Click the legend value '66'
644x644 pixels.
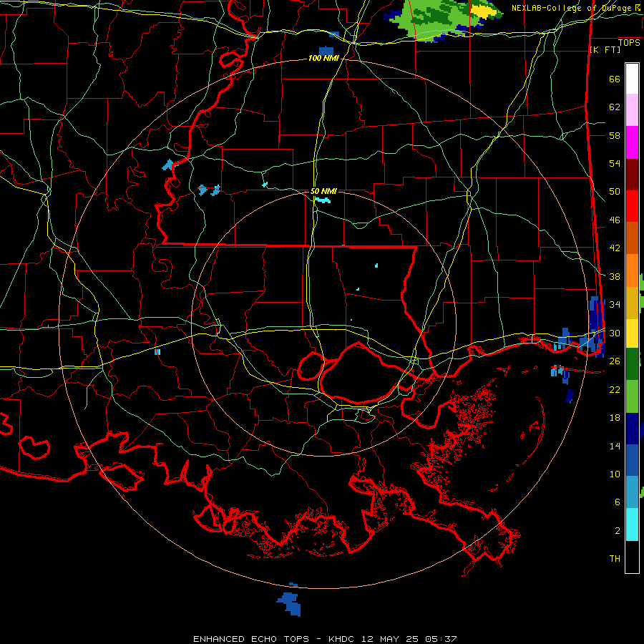pyautogui.click(x=615, y=79)
